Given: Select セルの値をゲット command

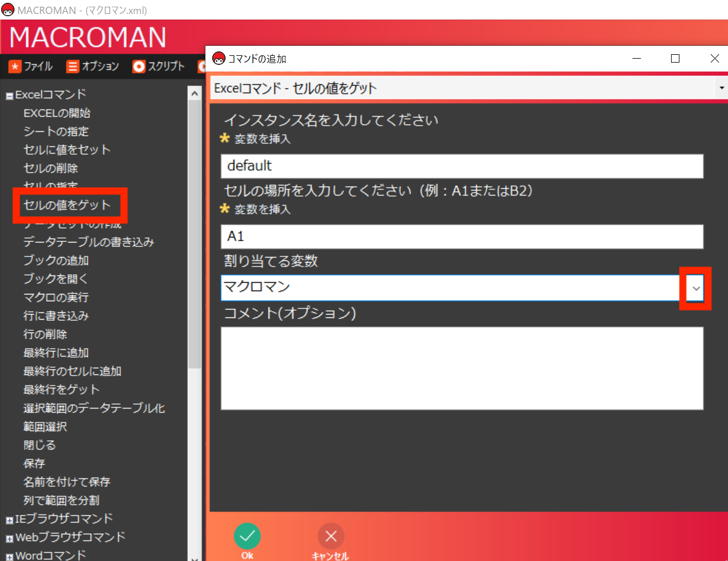Looking at the screenshot, I should (x=67, y=205).
